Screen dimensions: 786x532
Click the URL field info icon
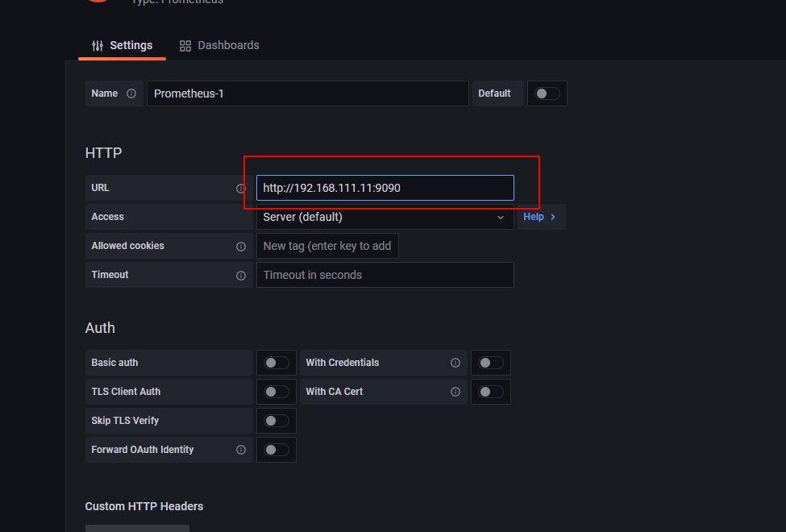(241, 189)
